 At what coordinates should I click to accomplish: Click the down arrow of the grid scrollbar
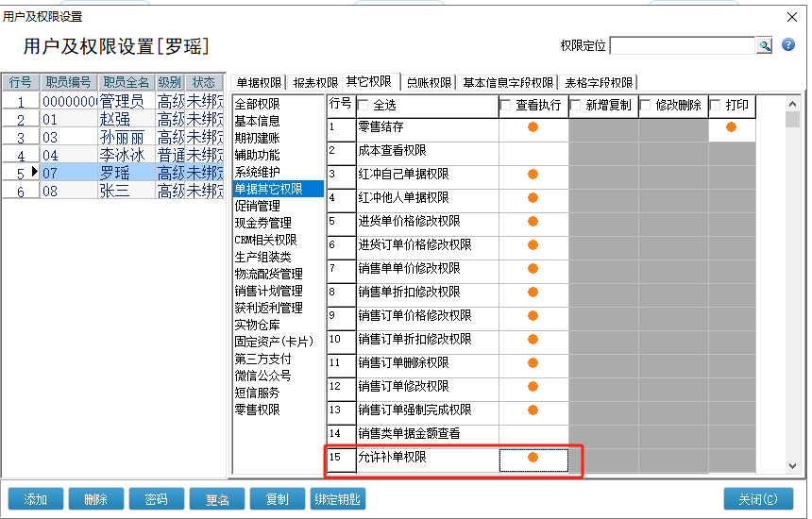(x=791, y=466)
